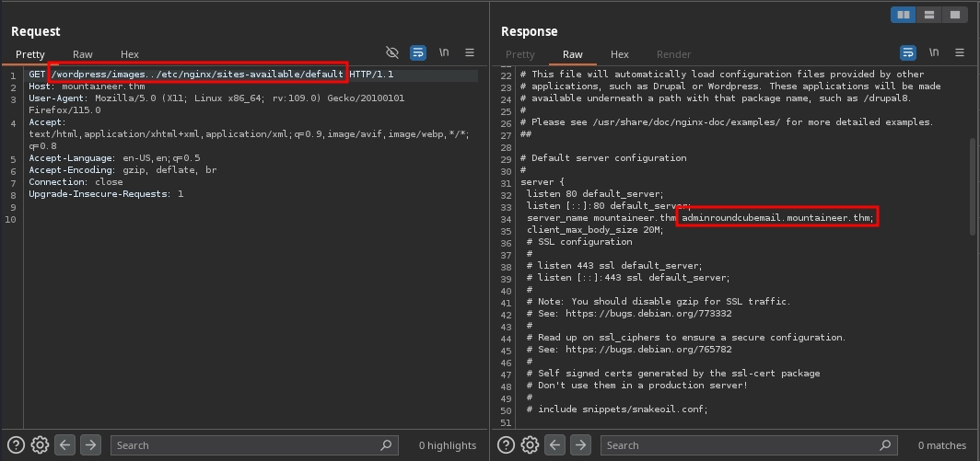
Task: Open the Request panel hamburger menu
Action: [470, 53]
